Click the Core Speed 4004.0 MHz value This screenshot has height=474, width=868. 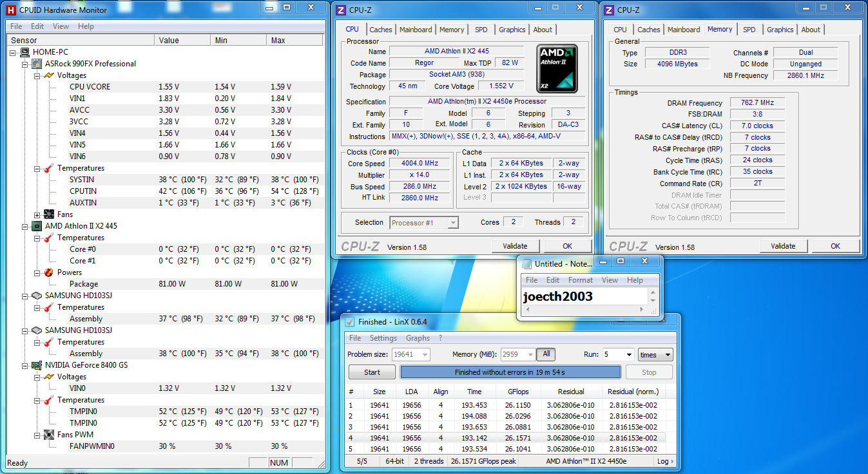coord(420,164)
